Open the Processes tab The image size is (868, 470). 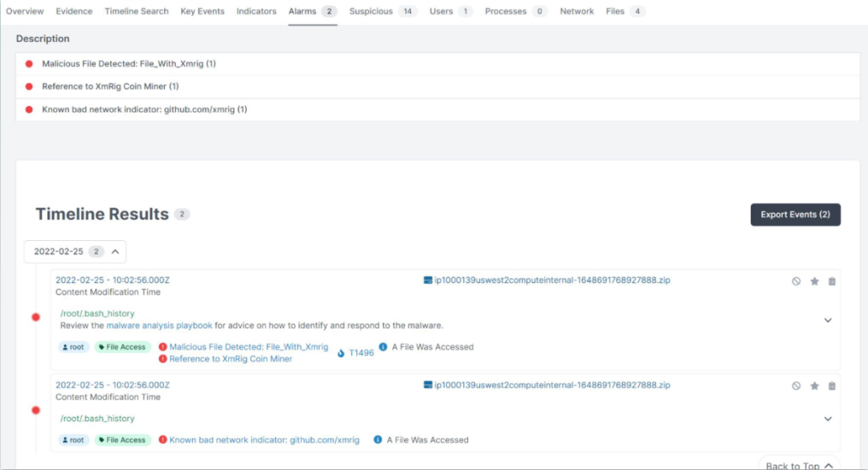[x=516, y=11]
